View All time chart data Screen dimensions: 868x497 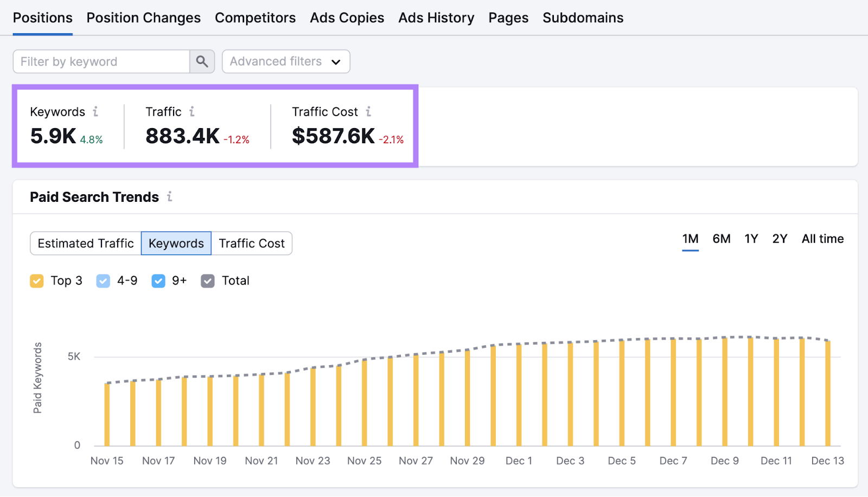822,239
